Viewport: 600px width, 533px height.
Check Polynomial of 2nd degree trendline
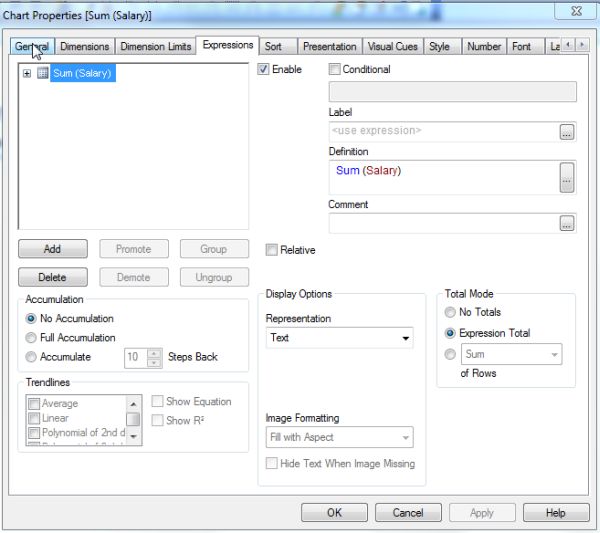[34, 433]
